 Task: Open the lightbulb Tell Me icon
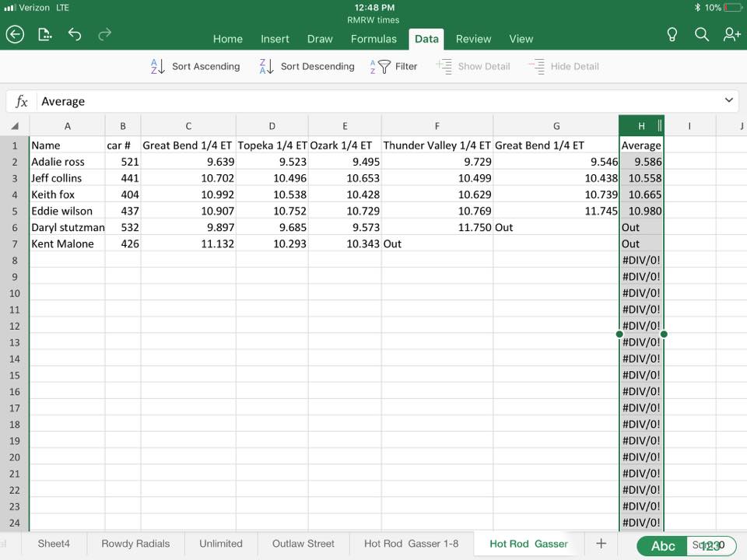672,34
